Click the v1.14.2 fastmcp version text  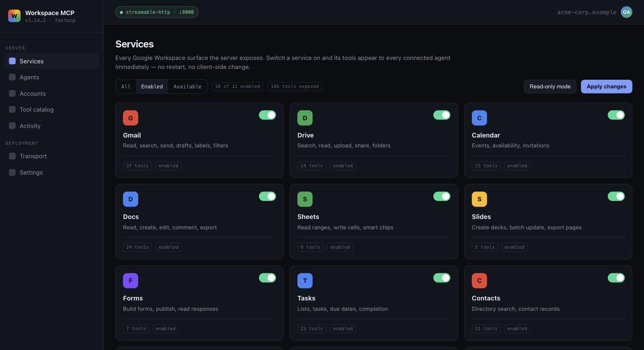click(50, 20)
